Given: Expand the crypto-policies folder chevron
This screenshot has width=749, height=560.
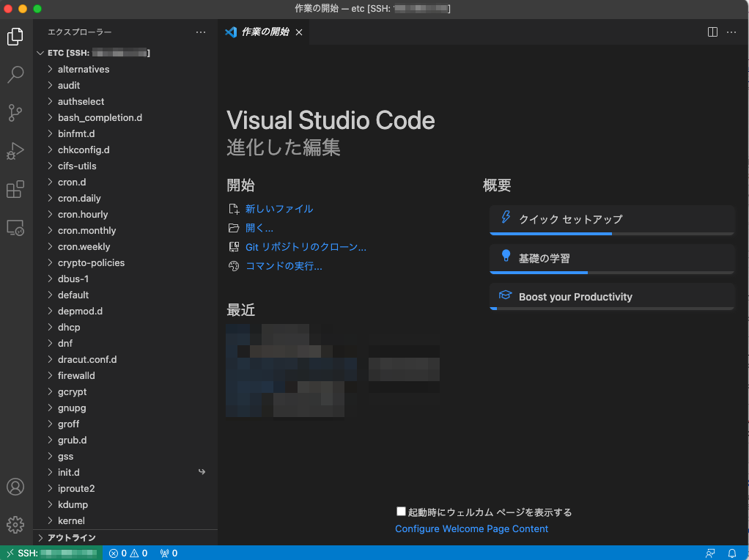Looking at the screenshot, I should pyautogui.click(x=50, y=263).
